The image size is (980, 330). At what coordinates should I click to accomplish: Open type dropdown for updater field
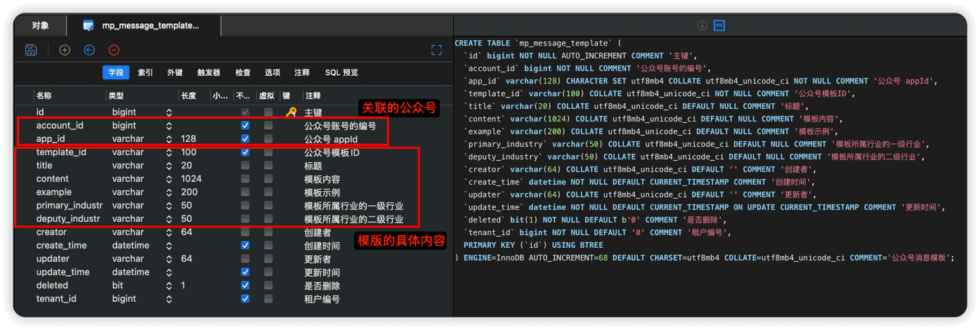click(x=169, y=259)
